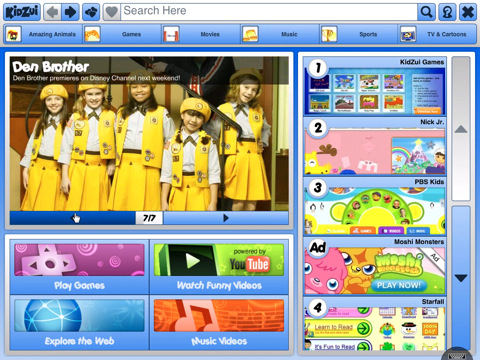
Task: Open the Movies category
Action: pyautogui.click(x=201, y=34)
